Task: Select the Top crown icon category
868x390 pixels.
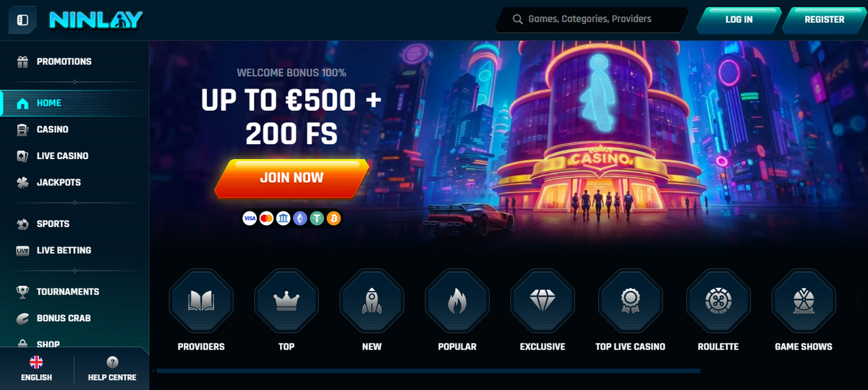Action: tap(286, 300)
